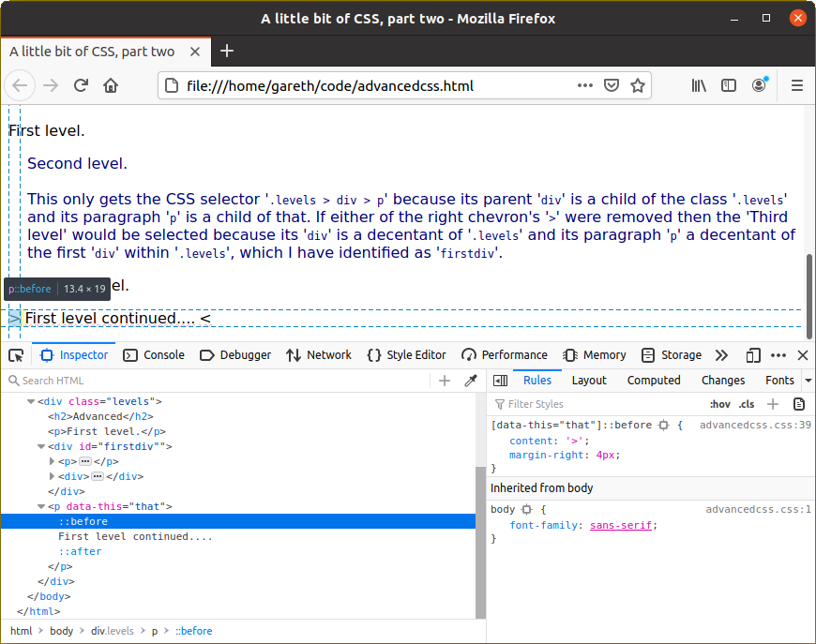Open the Library menu
This screenshot has width=816, height=644.
point(699,85)
